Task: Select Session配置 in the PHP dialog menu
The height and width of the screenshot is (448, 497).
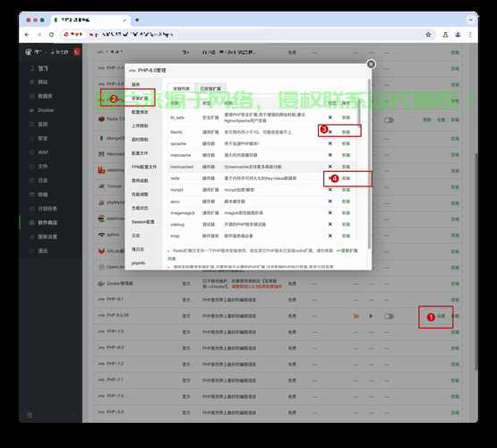Action: pos(143,221)
